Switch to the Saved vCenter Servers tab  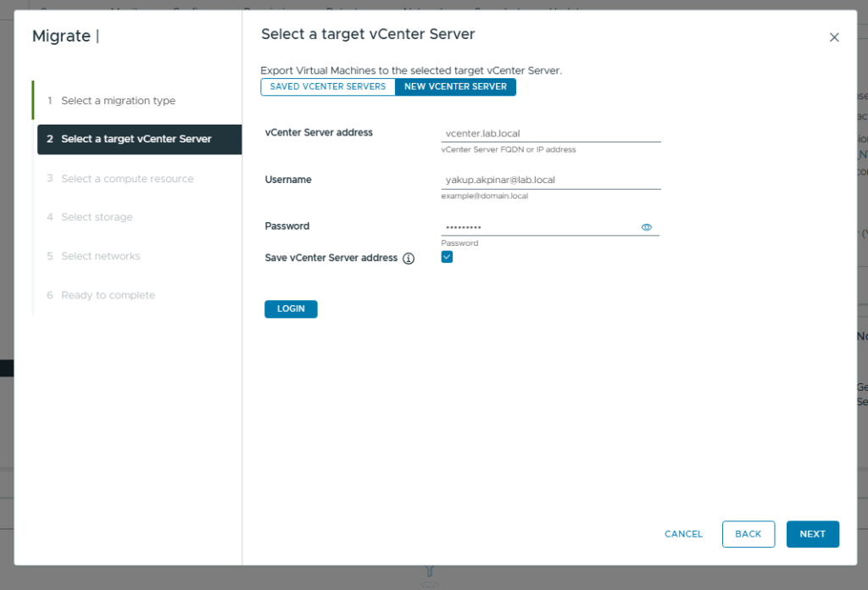click(x=327, y=86)
